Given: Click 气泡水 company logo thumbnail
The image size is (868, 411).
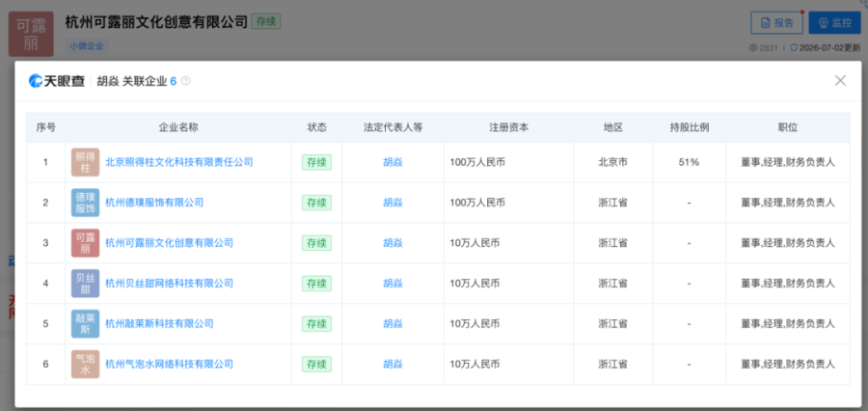Looking at the screenshot, I should pos(85,365).
